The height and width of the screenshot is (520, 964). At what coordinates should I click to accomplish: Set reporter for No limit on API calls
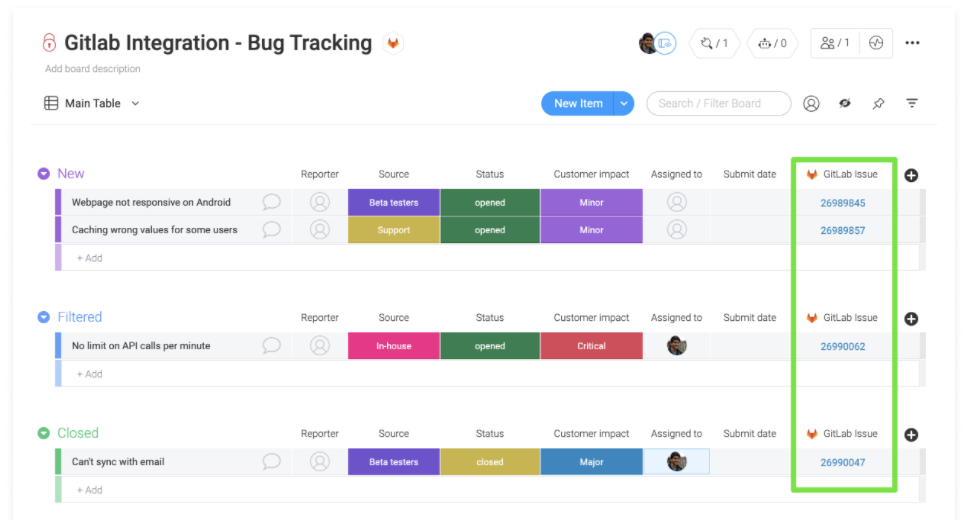[320, 345]
